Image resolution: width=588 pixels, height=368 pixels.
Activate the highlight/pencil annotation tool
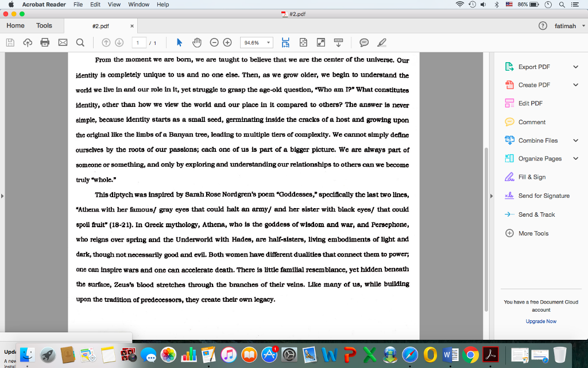381,42
